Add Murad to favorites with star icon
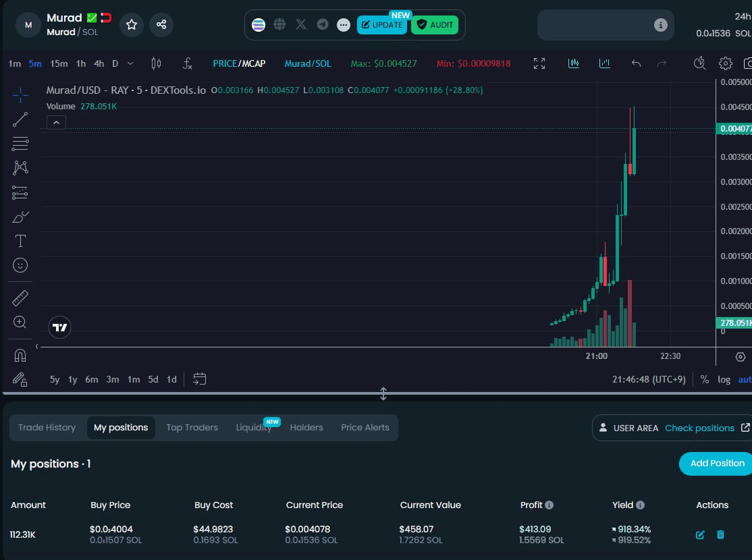 [x=132, y=24]
